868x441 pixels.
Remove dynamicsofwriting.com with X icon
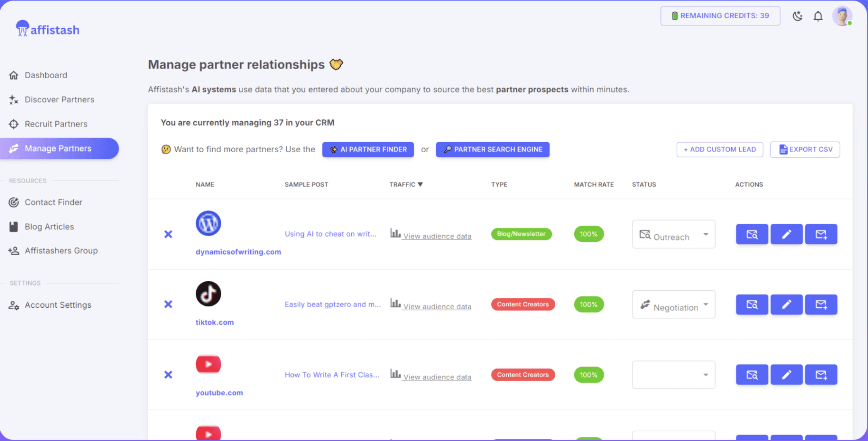click(168, 234)
